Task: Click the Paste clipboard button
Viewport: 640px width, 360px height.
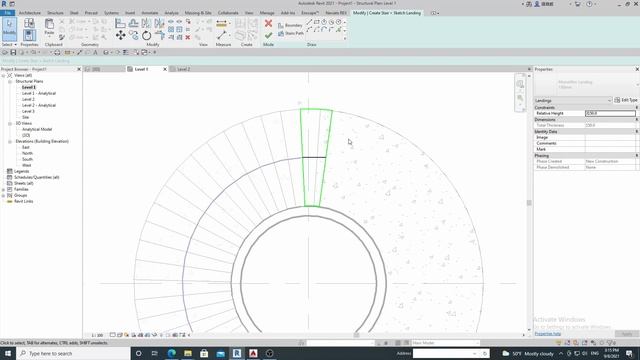Action: pos(49,27)
